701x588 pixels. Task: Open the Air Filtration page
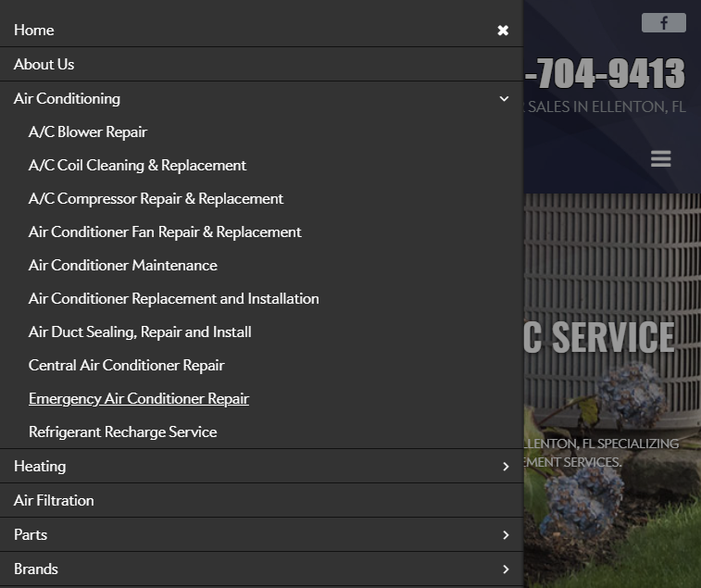click(x=54, y=500)
